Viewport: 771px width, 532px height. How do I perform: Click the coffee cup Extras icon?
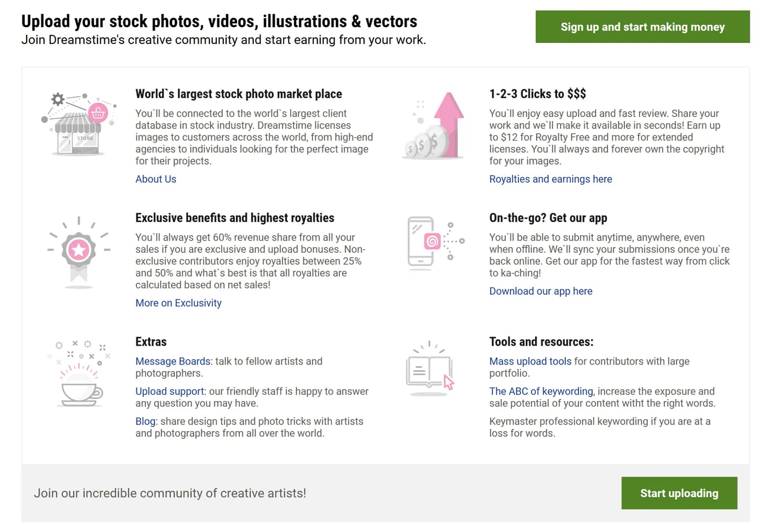pyautogui.click(x=79, y=374)
